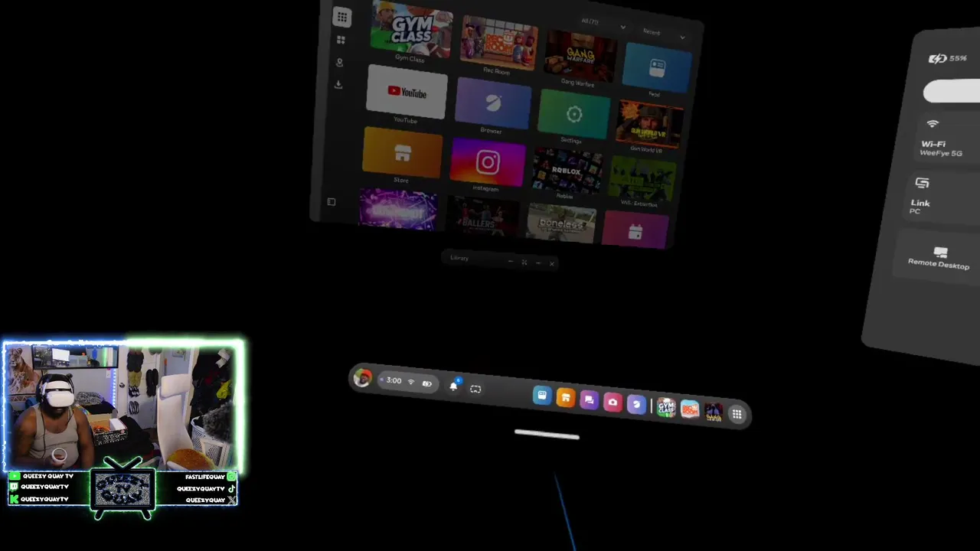
Task: Open the Browser tile in Library
Action: [492, 102]
